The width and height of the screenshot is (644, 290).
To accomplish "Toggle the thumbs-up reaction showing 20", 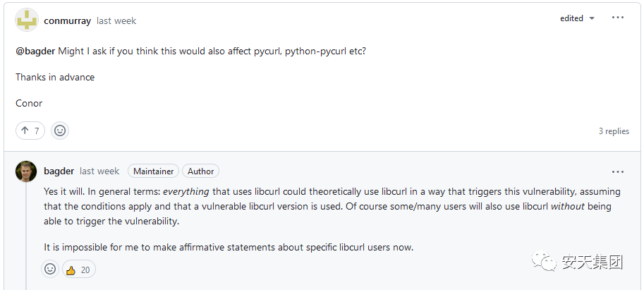I will pos(79,270).
